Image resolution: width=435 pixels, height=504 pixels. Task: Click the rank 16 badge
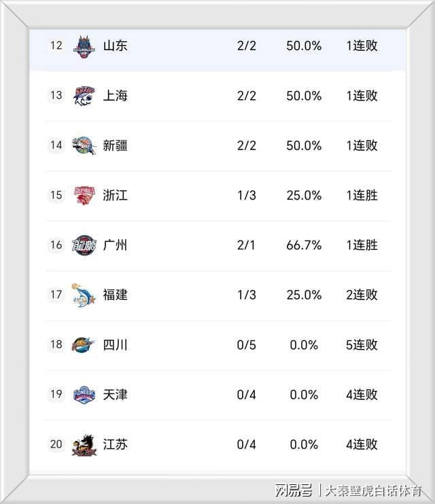pyautogui.click(x=56, y=245)
